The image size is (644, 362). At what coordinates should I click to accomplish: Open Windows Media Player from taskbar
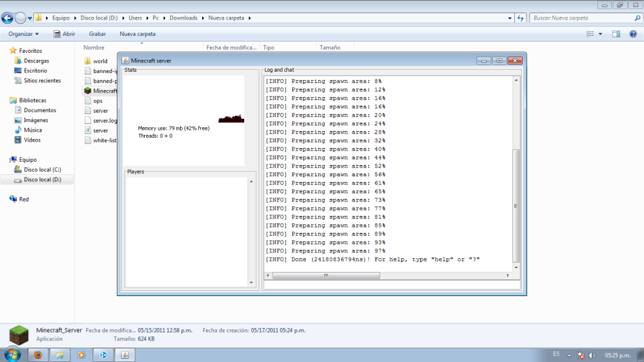pos(81,355)
